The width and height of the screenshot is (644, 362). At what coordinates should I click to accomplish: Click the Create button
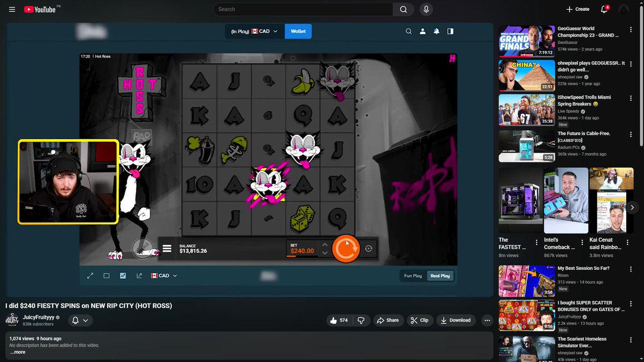pos(577,9)
